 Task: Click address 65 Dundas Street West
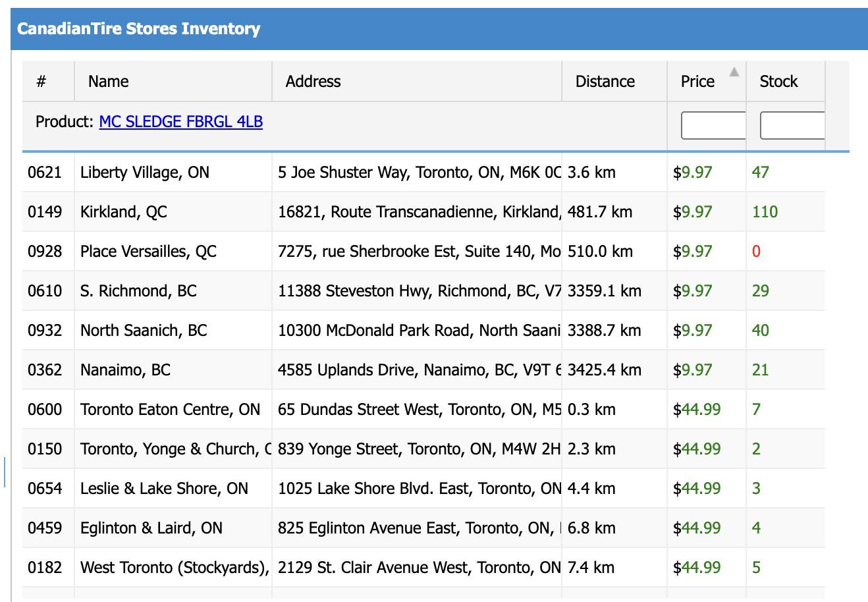coord(420,410)
